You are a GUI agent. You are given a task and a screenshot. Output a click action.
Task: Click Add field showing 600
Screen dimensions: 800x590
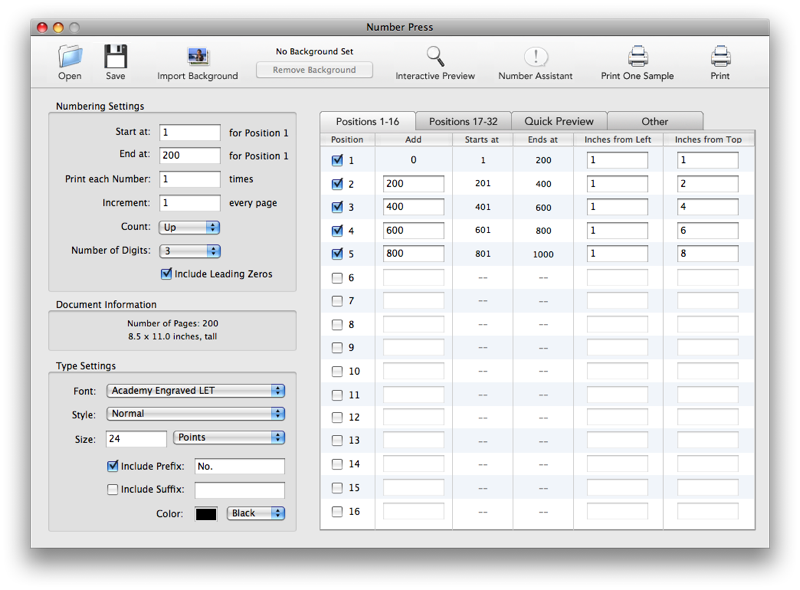click(x=413, y=231)
